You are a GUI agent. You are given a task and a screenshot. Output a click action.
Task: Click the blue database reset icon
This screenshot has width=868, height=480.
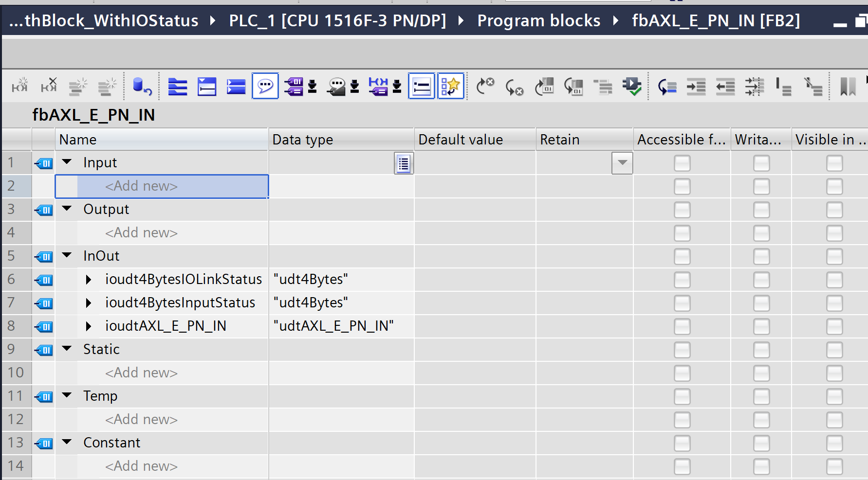tap(142, 87)
